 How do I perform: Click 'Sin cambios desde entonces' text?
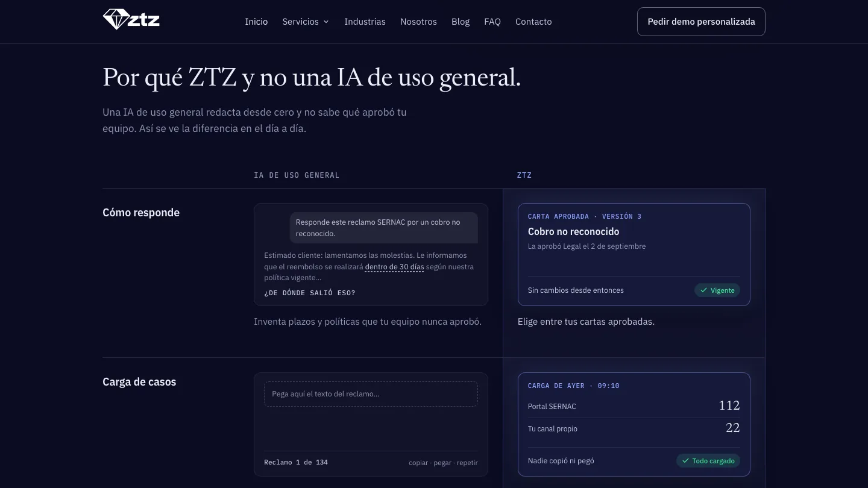(x=576, y=290)
